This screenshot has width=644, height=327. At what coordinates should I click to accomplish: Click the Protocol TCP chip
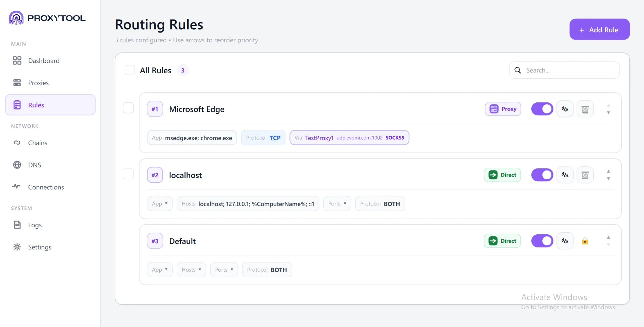pos(263,138)
